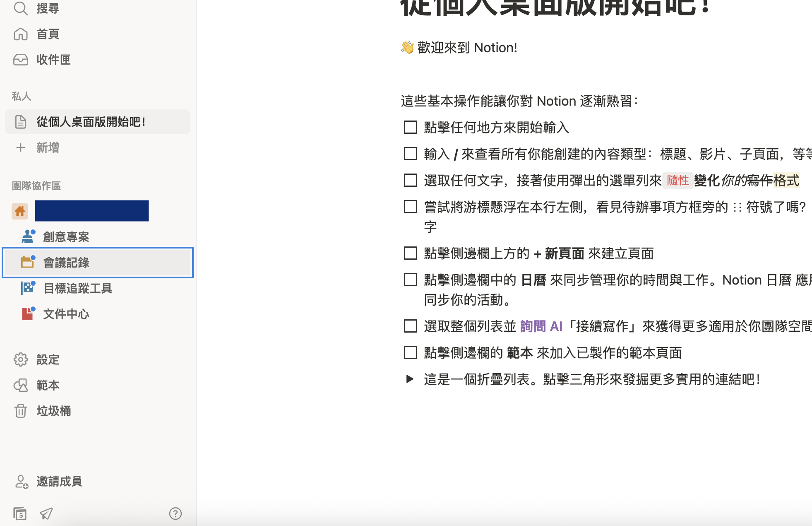
Task: Click 邀請成員 invite members button
Action: pos(59,481)
